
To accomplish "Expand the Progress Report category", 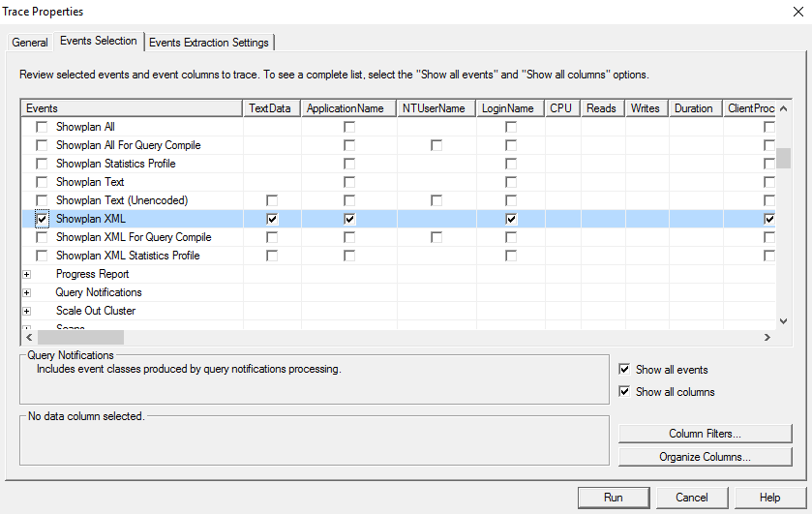I will [27, 274].
